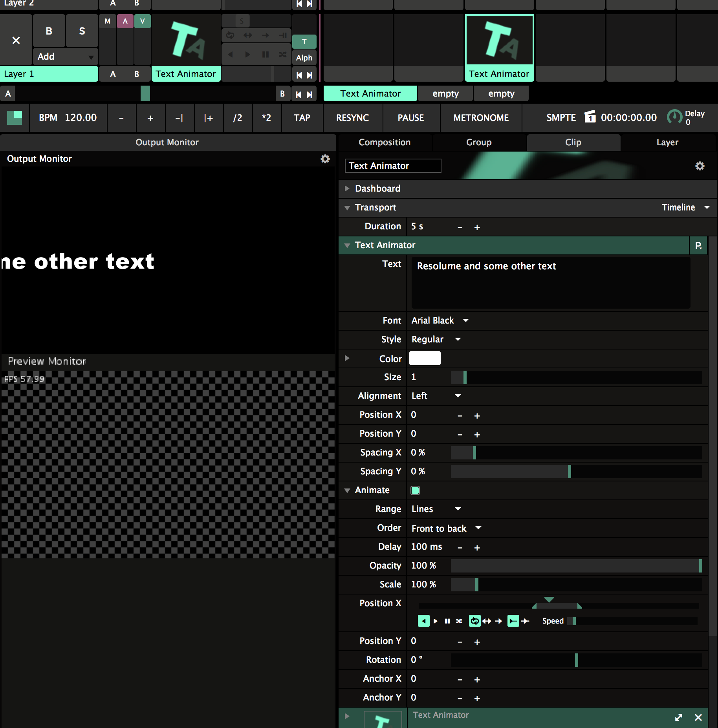Pause the Position X animation
This screenshot has height=728, width=718.
447,621
